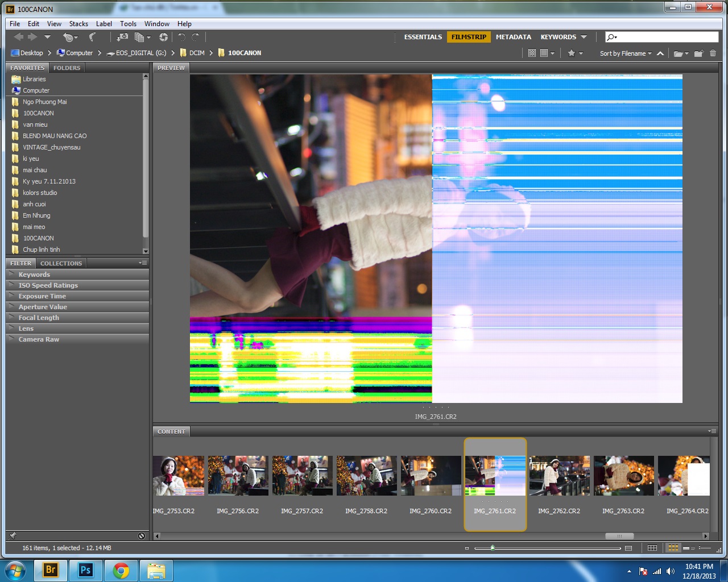Image resolution: width=728 pixels, height=582 pixels.
Task: Click EOS_DIGITAL (G:) in path bar
Action: 136,53
